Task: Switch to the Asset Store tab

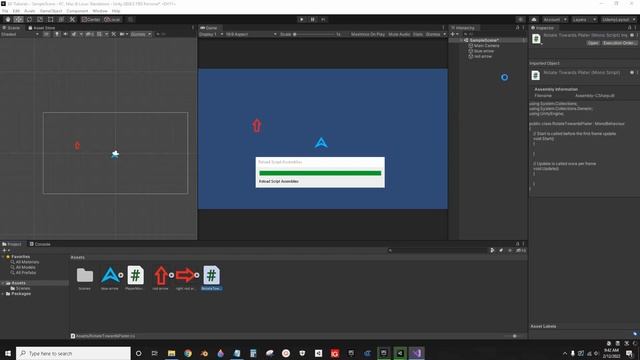Action: tap(41, 28)
